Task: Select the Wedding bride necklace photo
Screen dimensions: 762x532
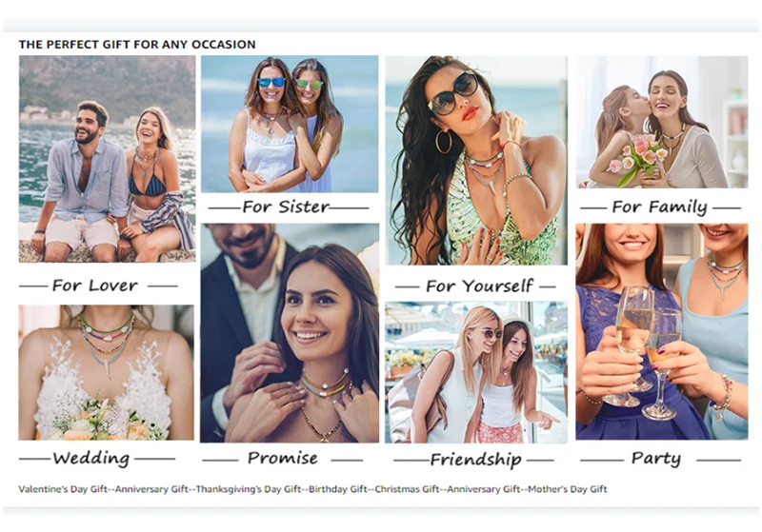Action: pyautogui.click(x=107, y=372)
